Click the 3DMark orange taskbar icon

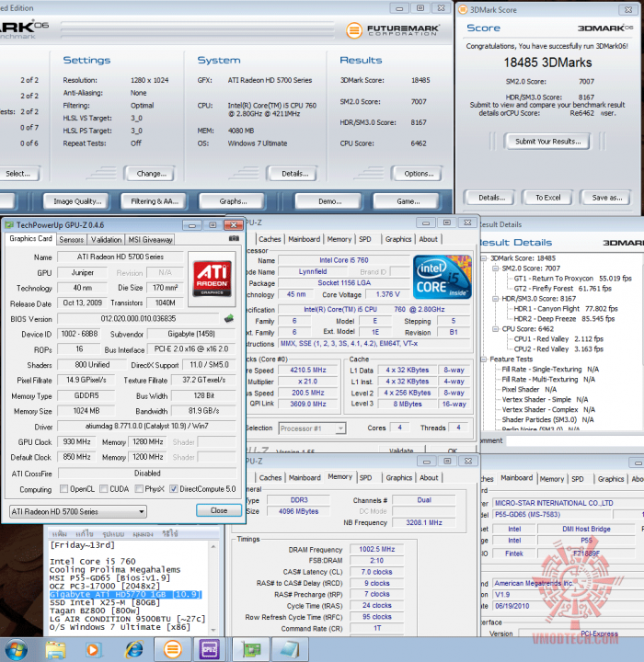coord(172,650)
